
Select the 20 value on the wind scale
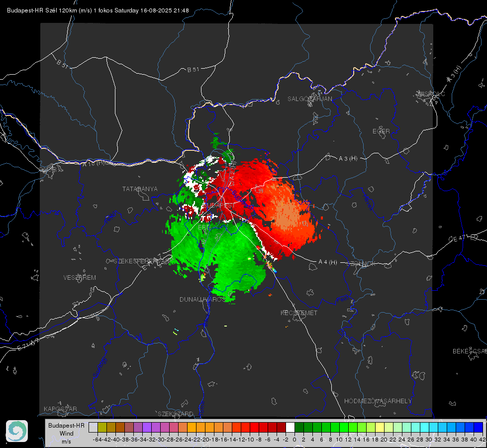(384, 440)
